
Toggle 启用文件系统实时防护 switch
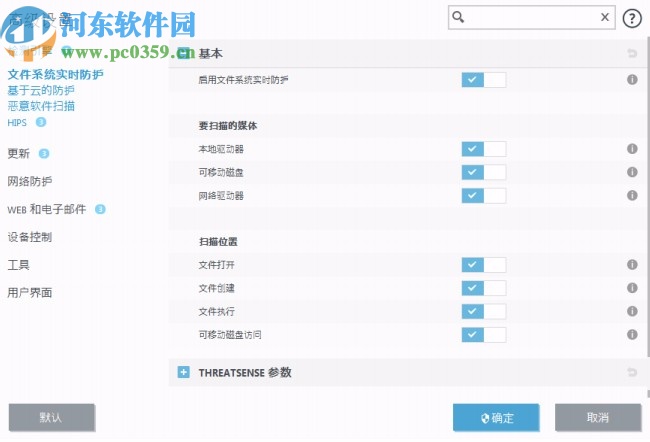(x=484, y=80)
